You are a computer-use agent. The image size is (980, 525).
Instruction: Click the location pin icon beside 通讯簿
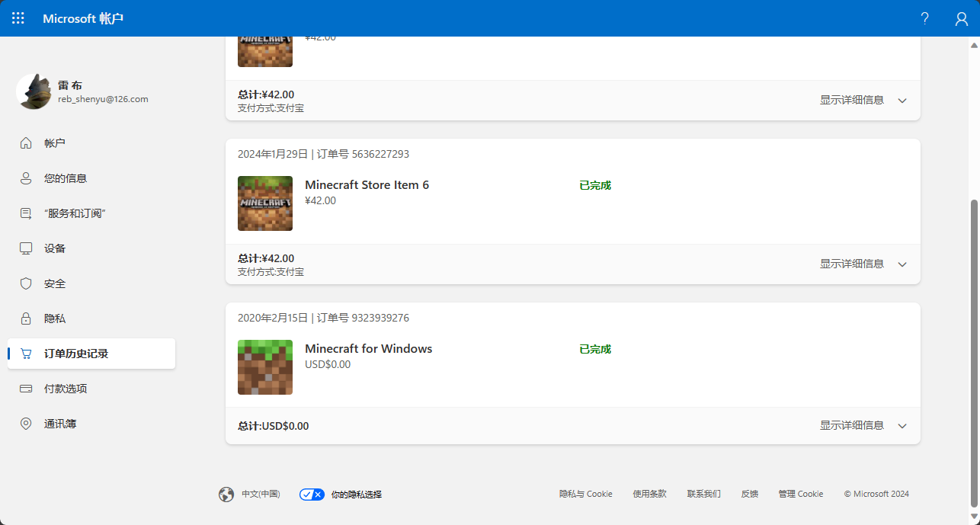click(26, 424)
